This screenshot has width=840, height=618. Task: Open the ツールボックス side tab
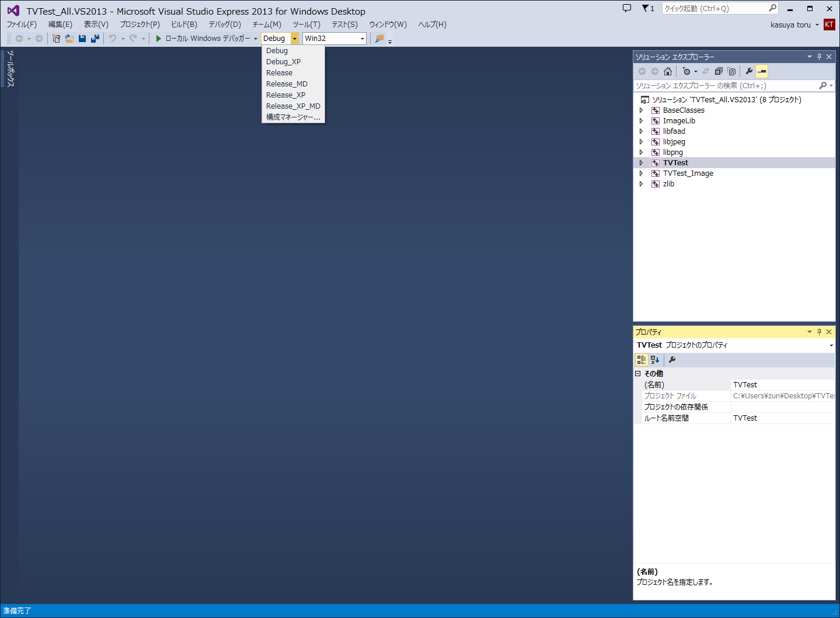11,68
